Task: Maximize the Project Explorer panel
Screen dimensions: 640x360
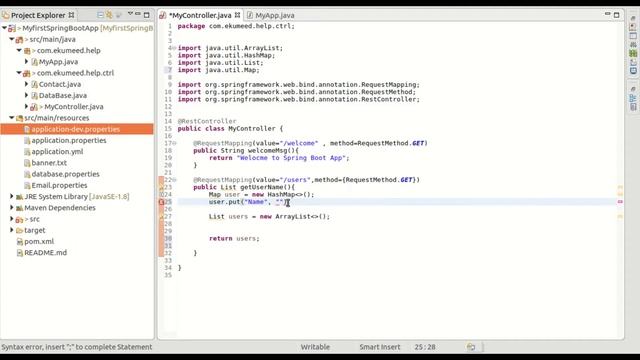Action: 147,15
